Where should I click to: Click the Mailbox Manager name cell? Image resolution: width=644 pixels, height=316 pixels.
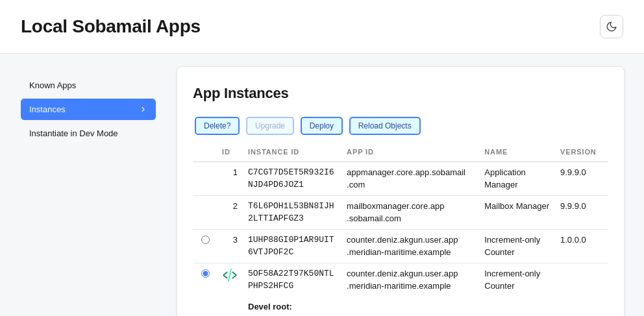pos(517,206)
